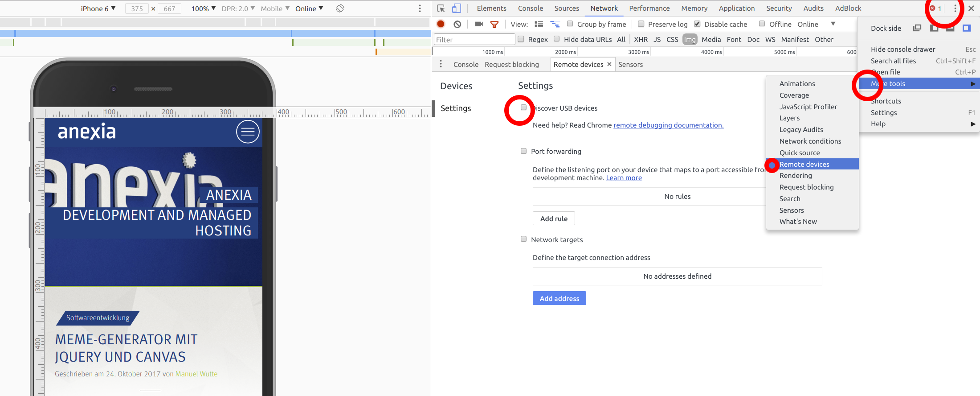Click the Add address button

point(559,298)
